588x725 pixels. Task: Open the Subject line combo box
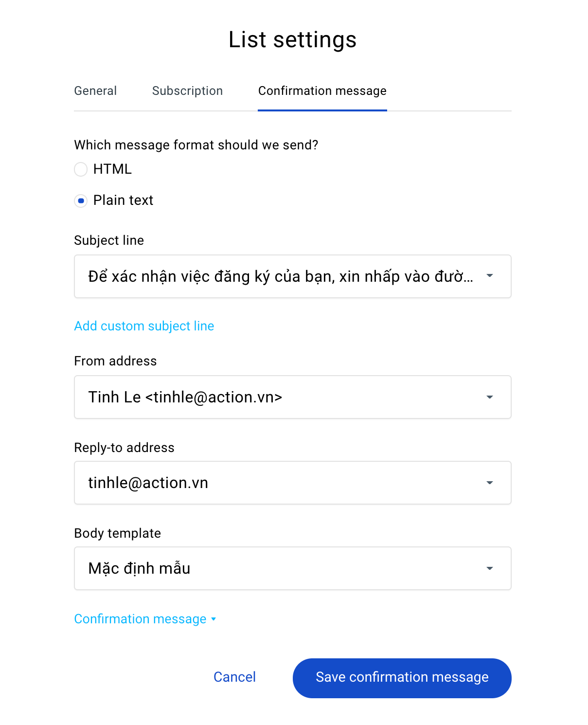tap(293, 276)
